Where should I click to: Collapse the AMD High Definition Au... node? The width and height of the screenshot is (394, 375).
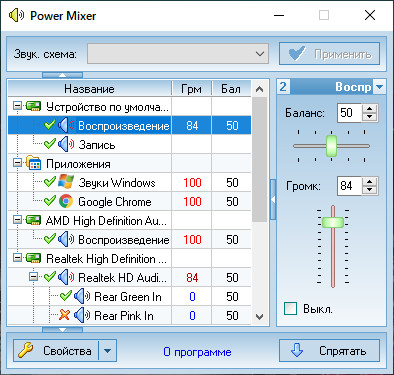point(17,220)
